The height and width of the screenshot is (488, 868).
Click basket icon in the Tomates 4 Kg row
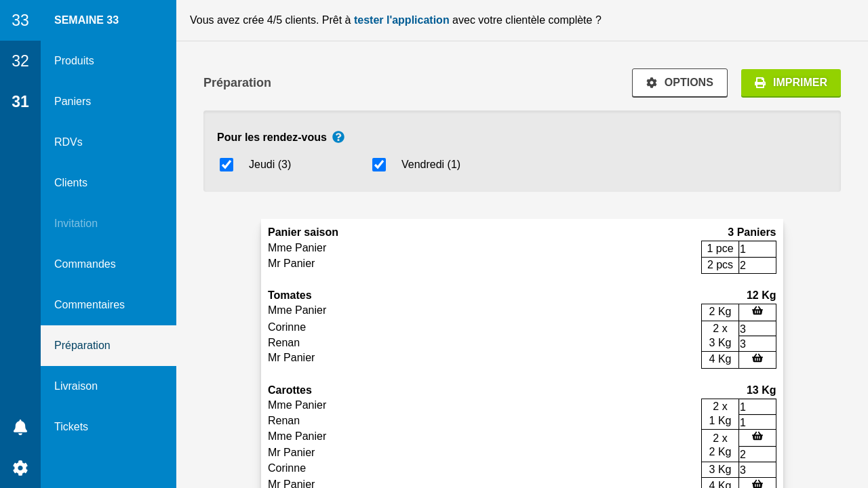coord(757,359)
